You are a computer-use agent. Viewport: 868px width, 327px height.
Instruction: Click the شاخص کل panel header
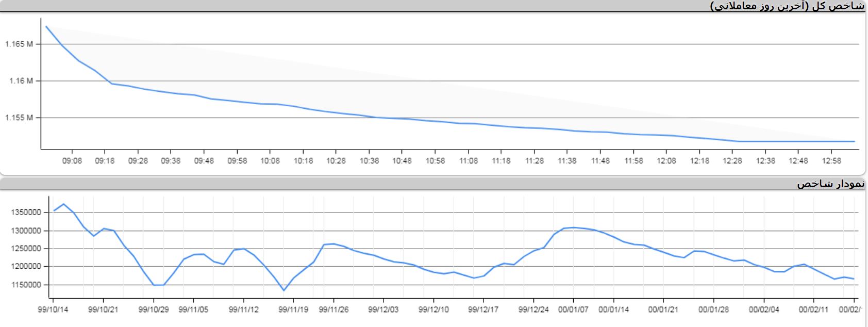point(787,6)
